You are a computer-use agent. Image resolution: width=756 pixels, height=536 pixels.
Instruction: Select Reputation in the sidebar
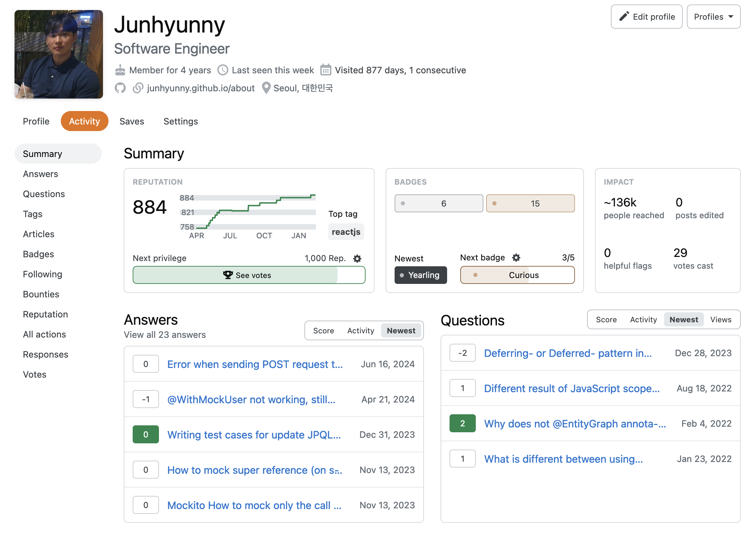(x=45, y=314)
